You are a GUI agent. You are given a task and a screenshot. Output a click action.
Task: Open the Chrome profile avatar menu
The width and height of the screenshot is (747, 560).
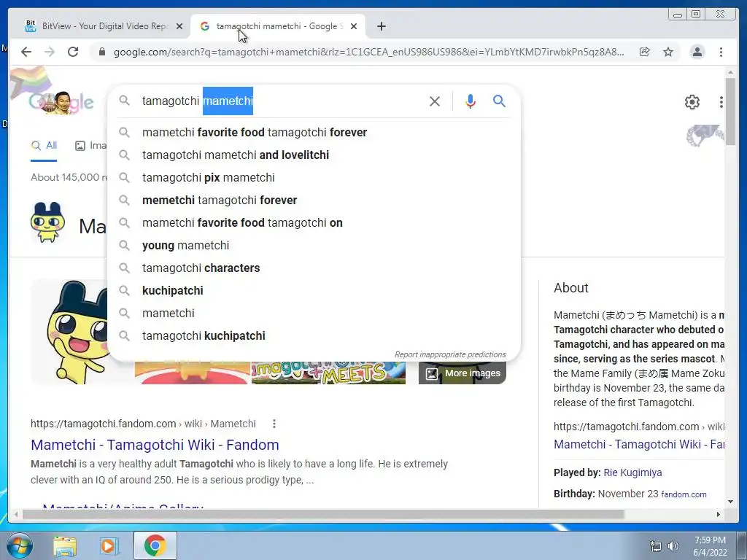(x=697, y=52)
